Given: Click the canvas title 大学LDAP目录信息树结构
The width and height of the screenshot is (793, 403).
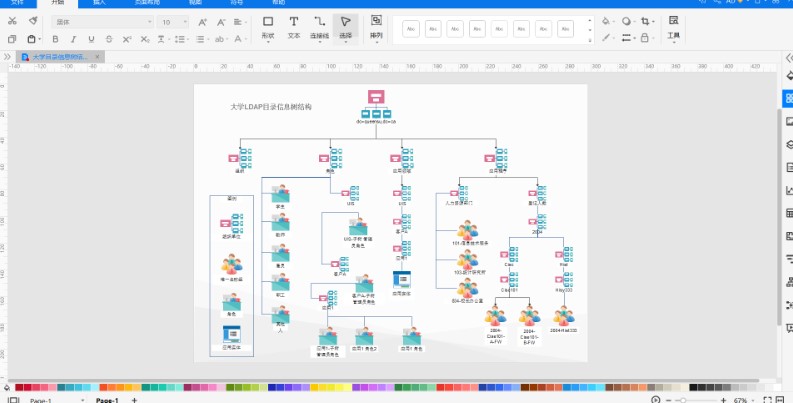Looking at the screenshot, I should coord(271,107).
